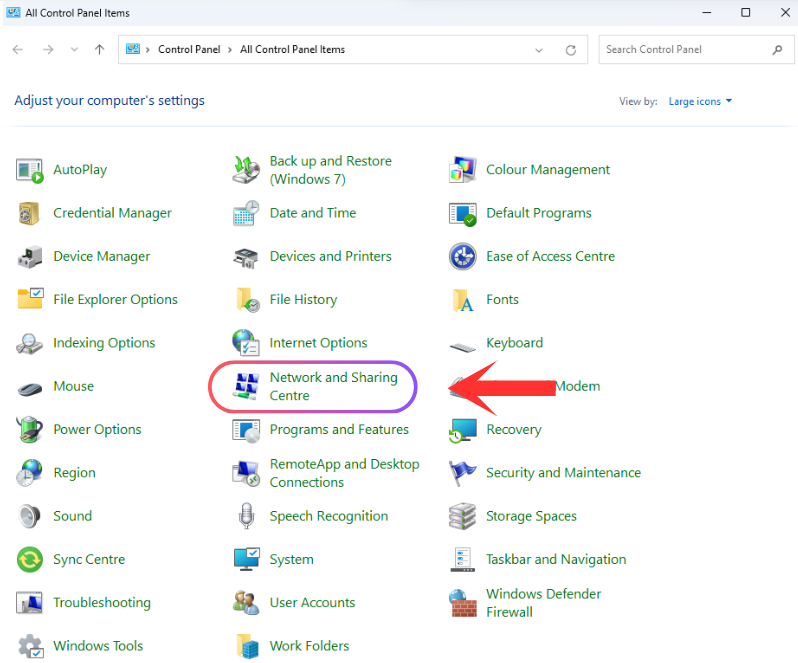This screenshot has width=798, height=663.
Task: Click the Internet Options globe icon
Action: tap(246, 342)
